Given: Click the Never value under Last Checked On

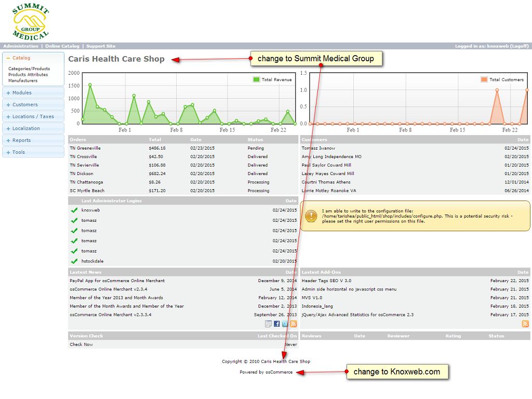Looking at the screenshot, I should 291,344.
